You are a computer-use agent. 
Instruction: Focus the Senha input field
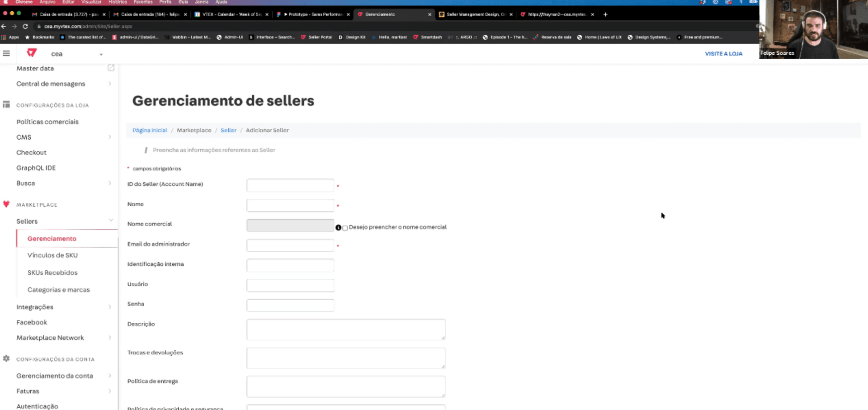click(x=290, y=305)
